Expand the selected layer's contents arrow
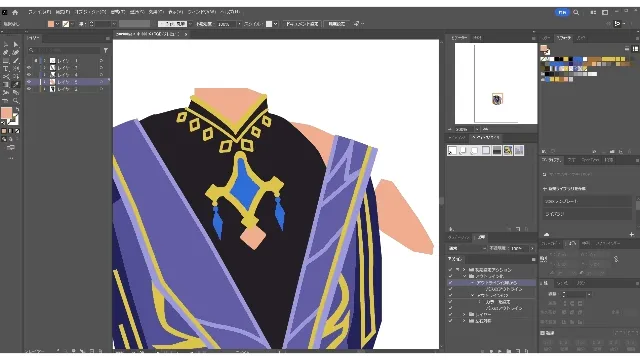The image size is (640, 360). tap(44, 82)
